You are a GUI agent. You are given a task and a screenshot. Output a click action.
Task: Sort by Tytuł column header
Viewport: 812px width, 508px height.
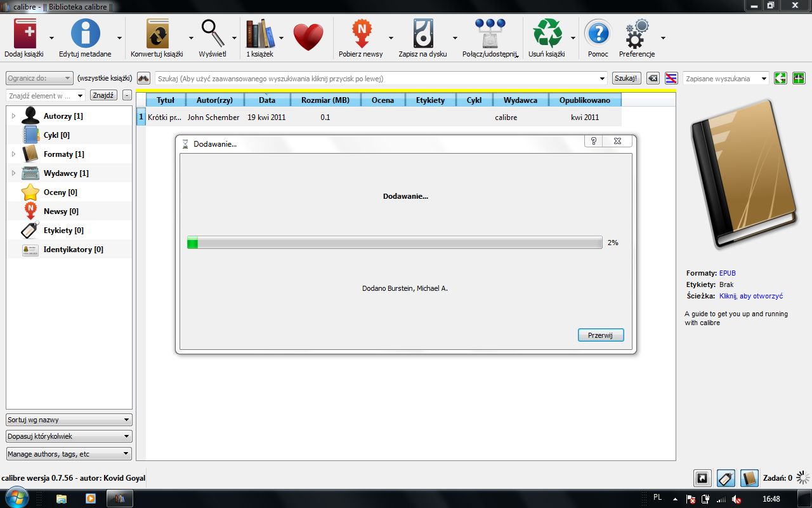tap(166, 100)
